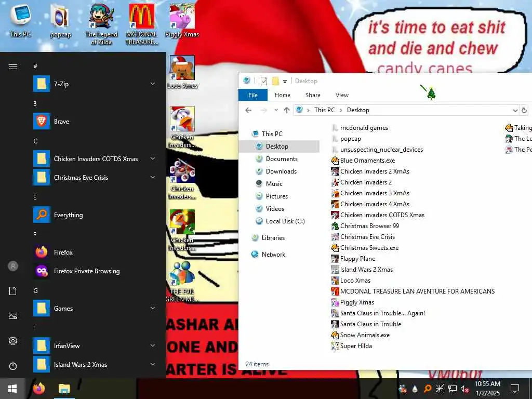
Task: Select Network in the navigation pane
Action: coord(273,255)
